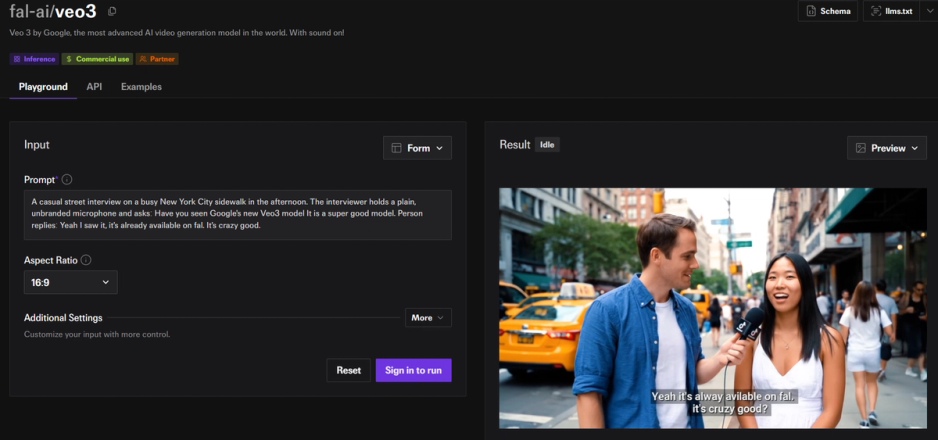Screen dimensions: 938x440
Task: Click the Sign in to run button
Action: [413, 370]
